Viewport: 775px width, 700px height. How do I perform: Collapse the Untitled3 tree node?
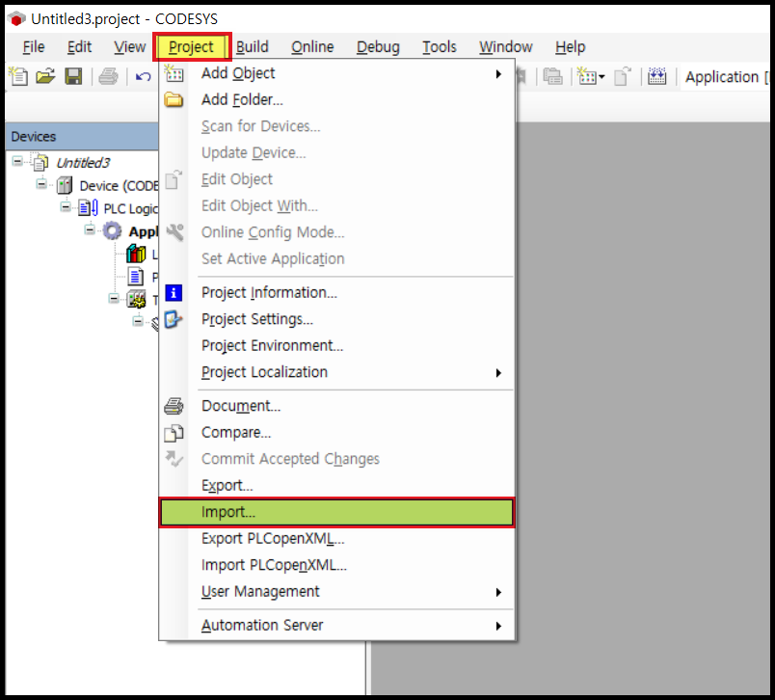[x=17, y=161]
